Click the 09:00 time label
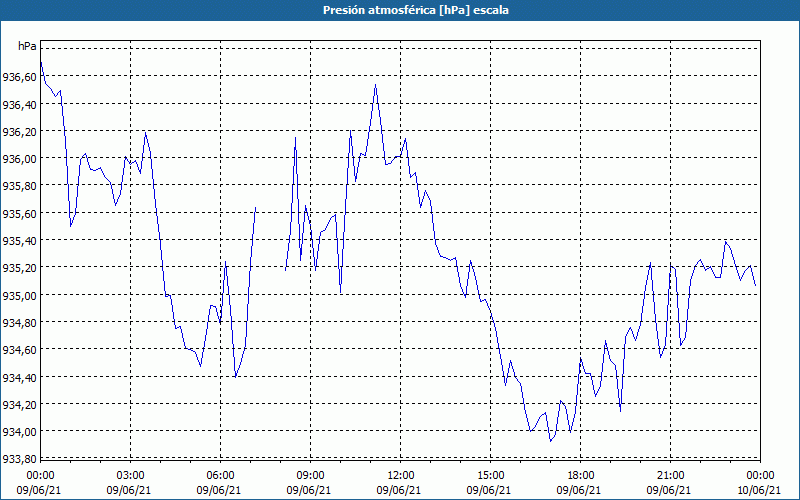Image resolution: width=800 pixels, height=500 pixels. (311, 476)
